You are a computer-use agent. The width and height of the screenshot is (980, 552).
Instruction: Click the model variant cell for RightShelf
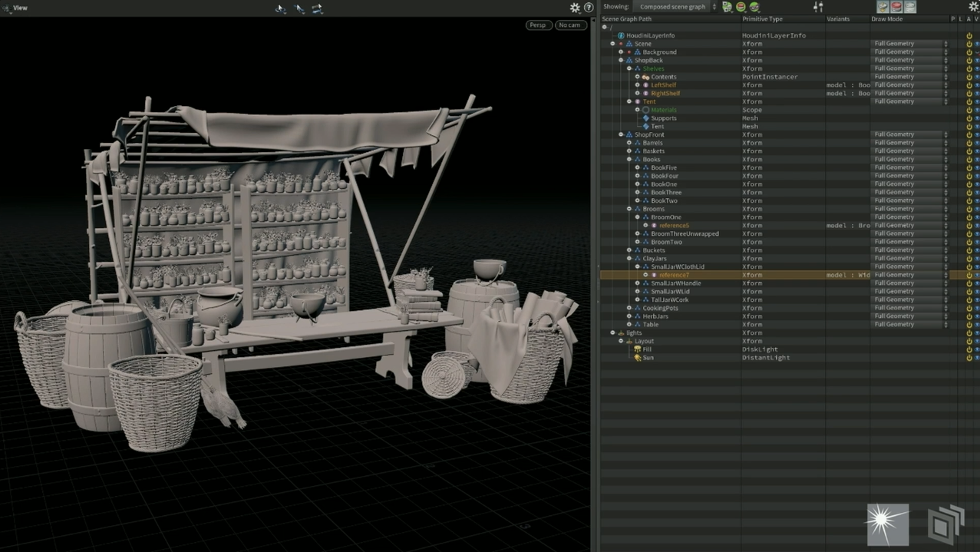848,94
